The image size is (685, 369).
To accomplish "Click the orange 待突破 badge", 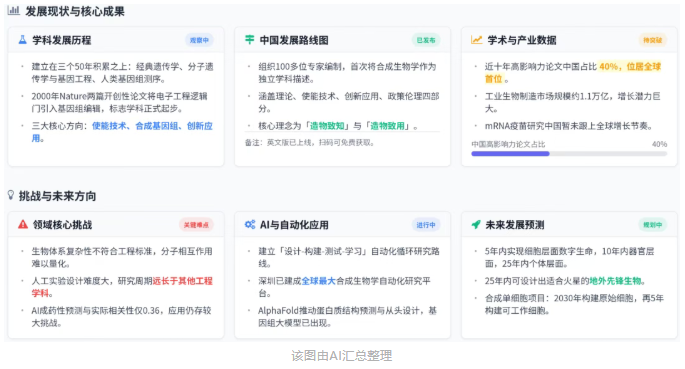I will pos(653,40).
